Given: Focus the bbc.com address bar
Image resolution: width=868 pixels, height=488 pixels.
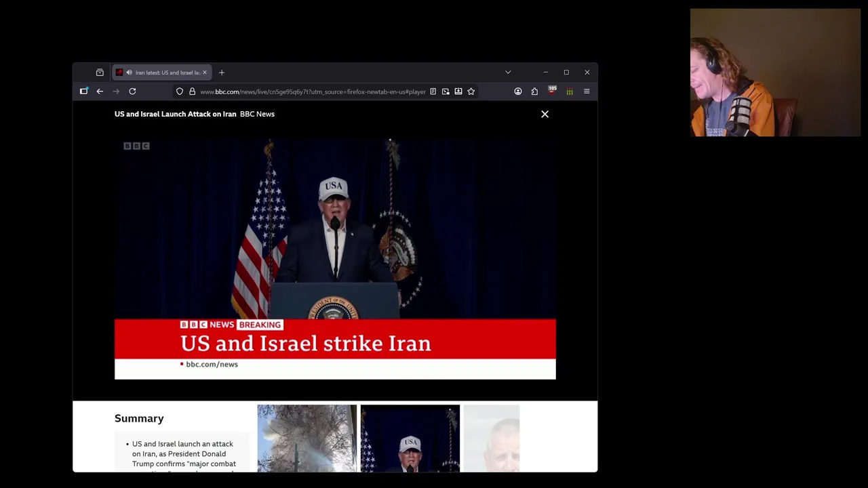Looking at the screenshot, I should pyautogui.click(x=313, y=91).
